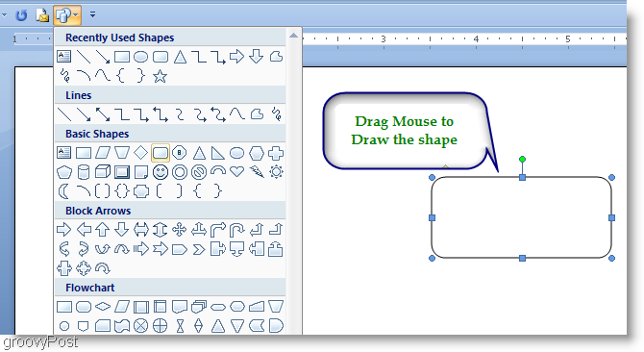Click the shapes gallery scroll up arrow
This screenshot has height=352, width=644.
[294, 36]
